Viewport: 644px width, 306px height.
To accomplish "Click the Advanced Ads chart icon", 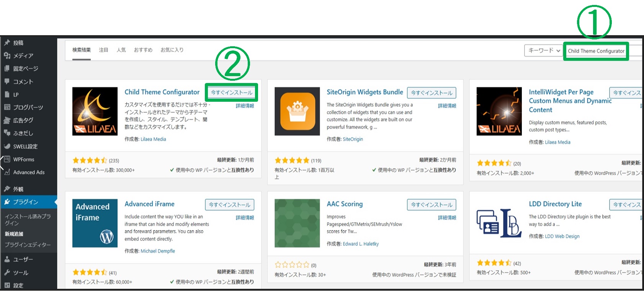I will [x=7, y=173].
